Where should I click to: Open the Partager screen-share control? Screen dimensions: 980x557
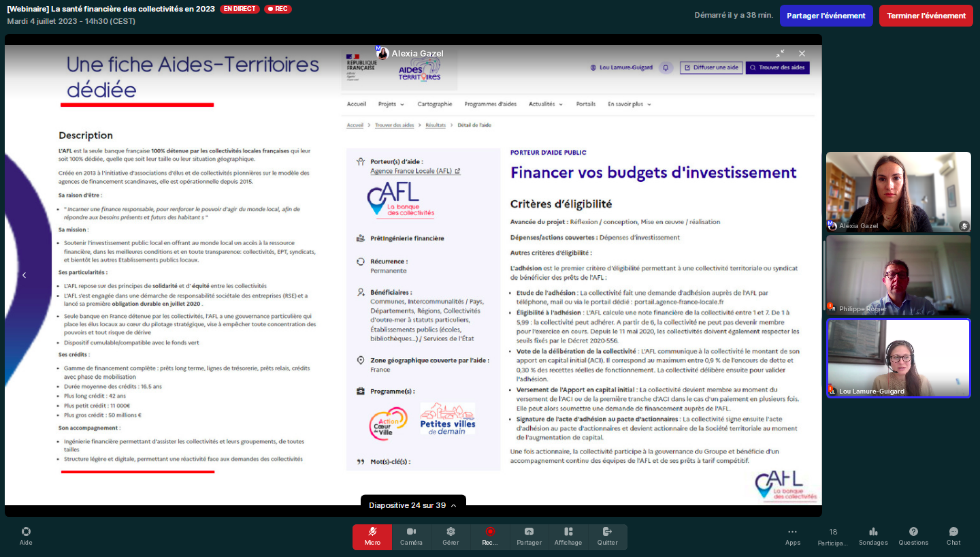[529, 537]
